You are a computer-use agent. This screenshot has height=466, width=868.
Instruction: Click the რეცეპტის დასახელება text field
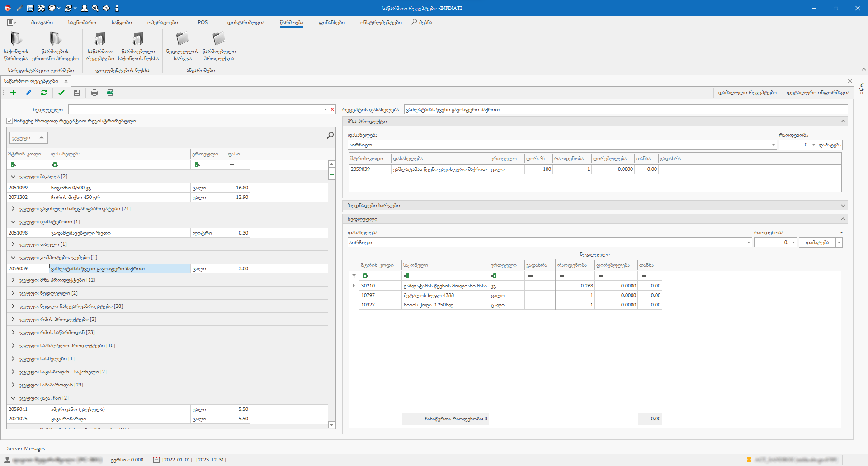coord(625,110)
